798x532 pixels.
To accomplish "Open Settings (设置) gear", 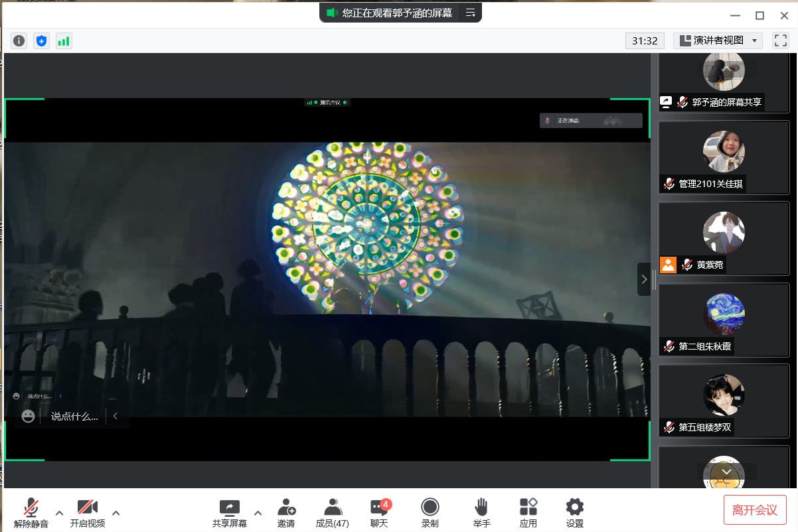I will click(574, 513).
